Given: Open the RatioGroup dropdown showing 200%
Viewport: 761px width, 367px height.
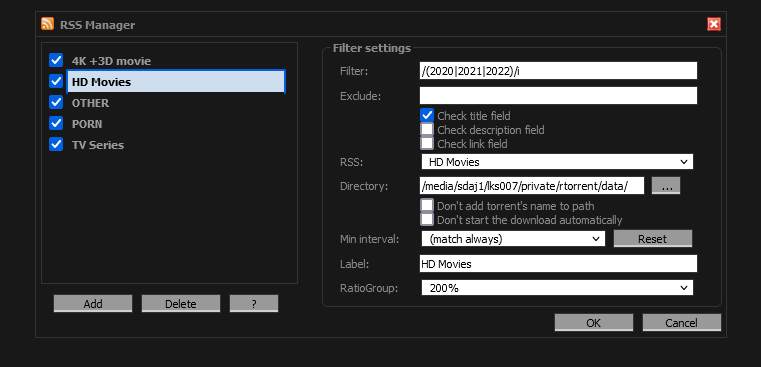Looking at the screenshot, I should pyautogui.click(x=557, y=288).
